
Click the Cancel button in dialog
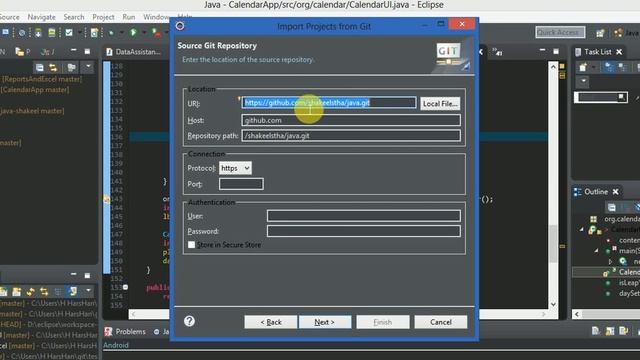(441, 322)
